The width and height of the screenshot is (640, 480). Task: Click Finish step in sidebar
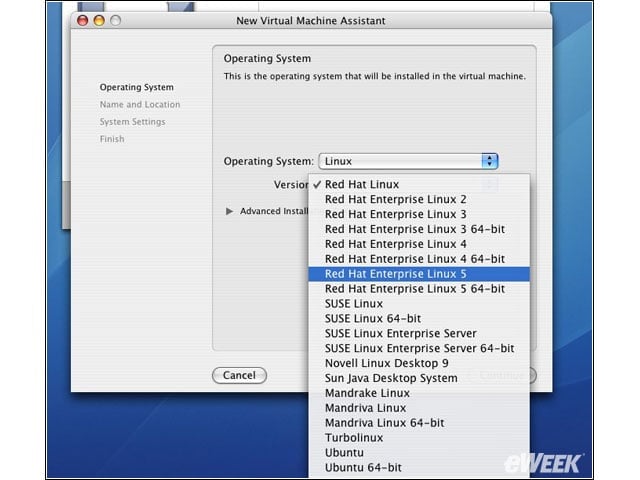(x=112, y=139)
